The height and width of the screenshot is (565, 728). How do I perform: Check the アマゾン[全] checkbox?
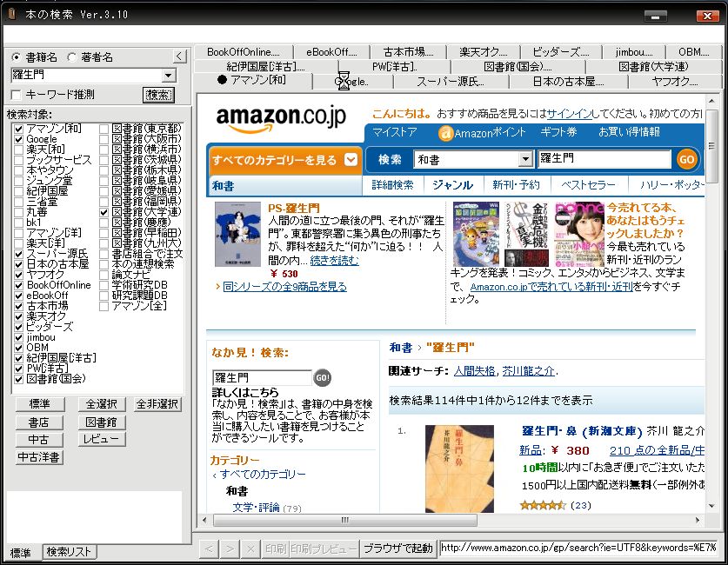pyautogui.click(x=104, y=306)
